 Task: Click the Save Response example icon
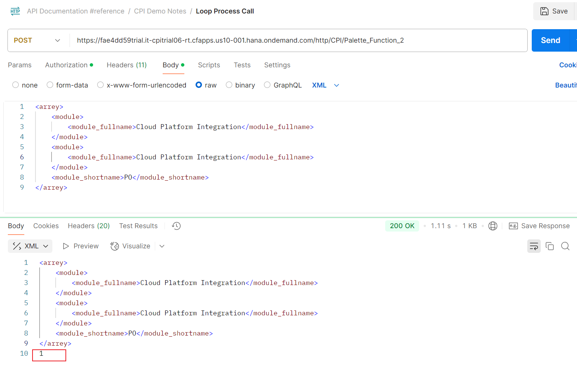[x=513, y=226]
